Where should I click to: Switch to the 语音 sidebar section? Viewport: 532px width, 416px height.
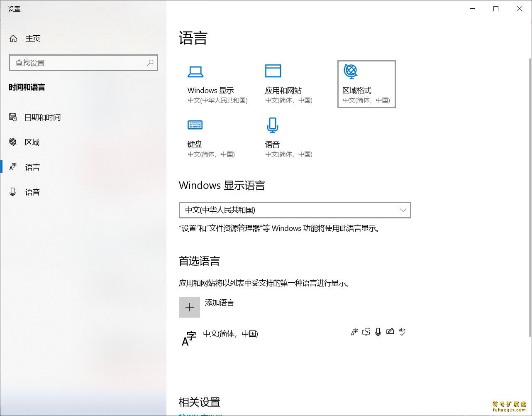pyautogui.click(x=32, y=192)
